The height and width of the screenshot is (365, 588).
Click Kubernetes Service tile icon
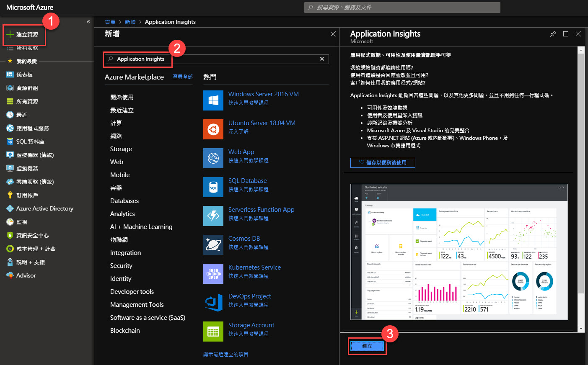pyautogui.click(x=213, y=274)
